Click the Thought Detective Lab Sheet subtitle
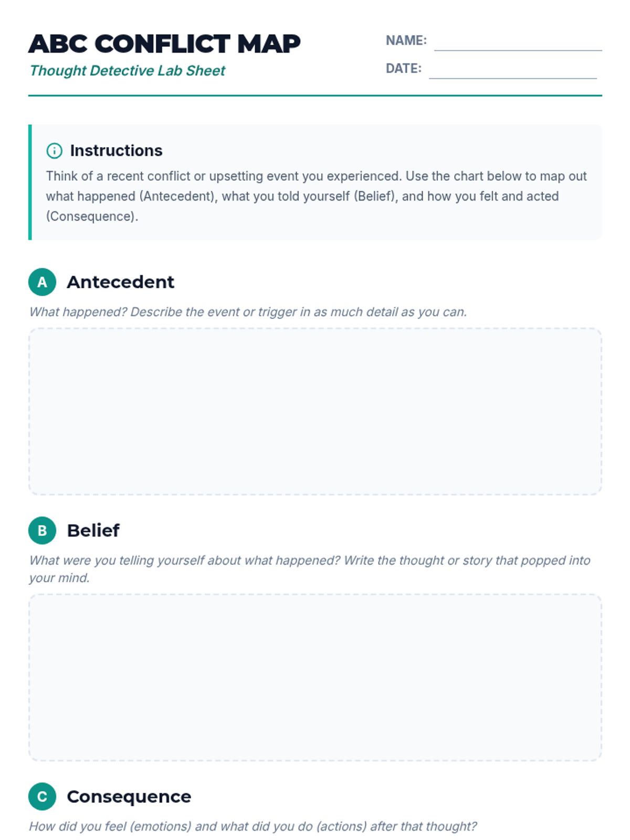The image size is (630, 840). tap(127, 71)
